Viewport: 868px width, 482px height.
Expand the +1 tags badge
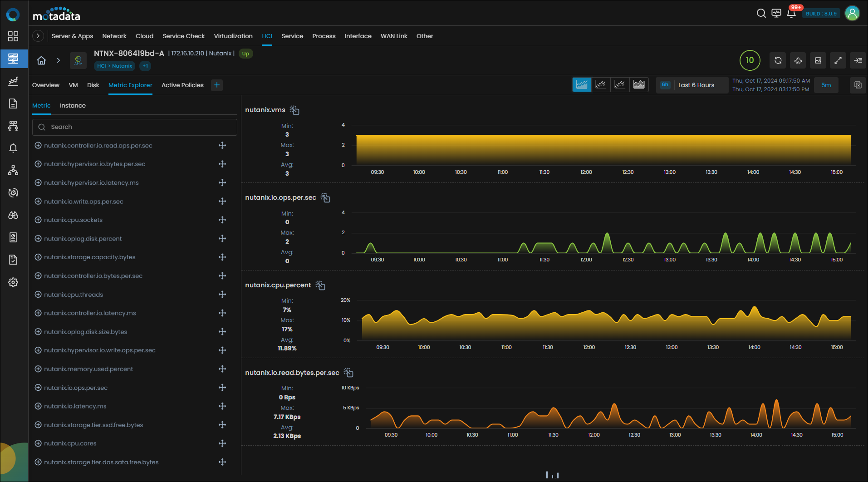(145, 66)
